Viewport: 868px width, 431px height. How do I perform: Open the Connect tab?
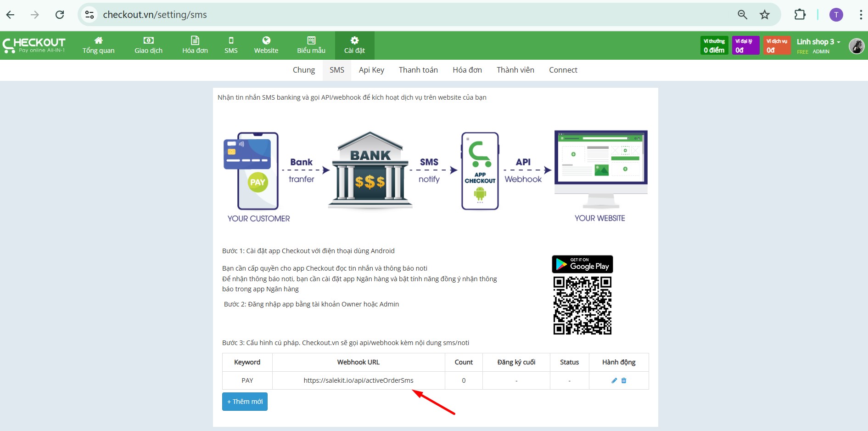coord(563,70)
